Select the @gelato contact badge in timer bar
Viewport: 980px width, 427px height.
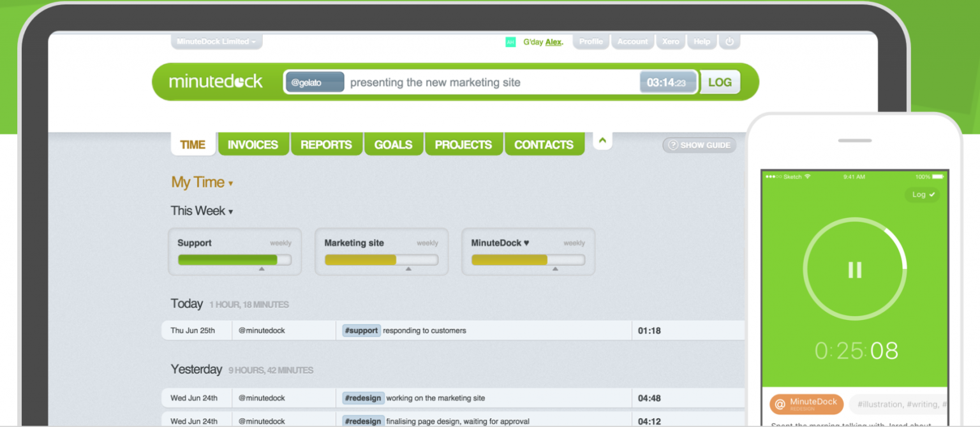click(314, 82)
